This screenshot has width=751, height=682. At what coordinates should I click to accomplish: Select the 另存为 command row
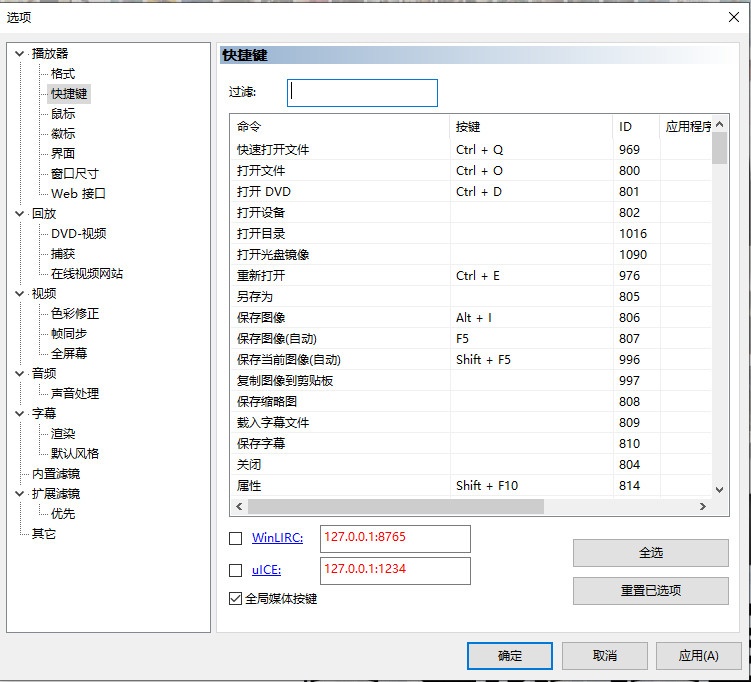coord(471,297)
